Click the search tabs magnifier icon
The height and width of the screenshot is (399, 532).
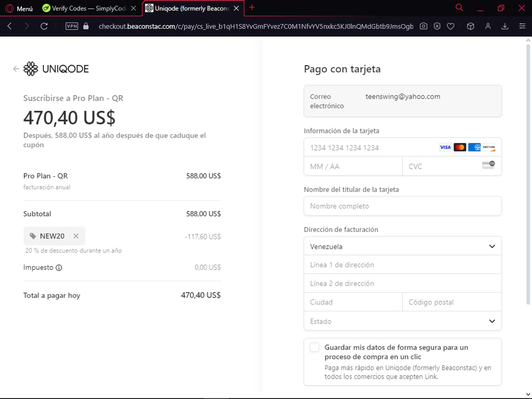point(459,8)
